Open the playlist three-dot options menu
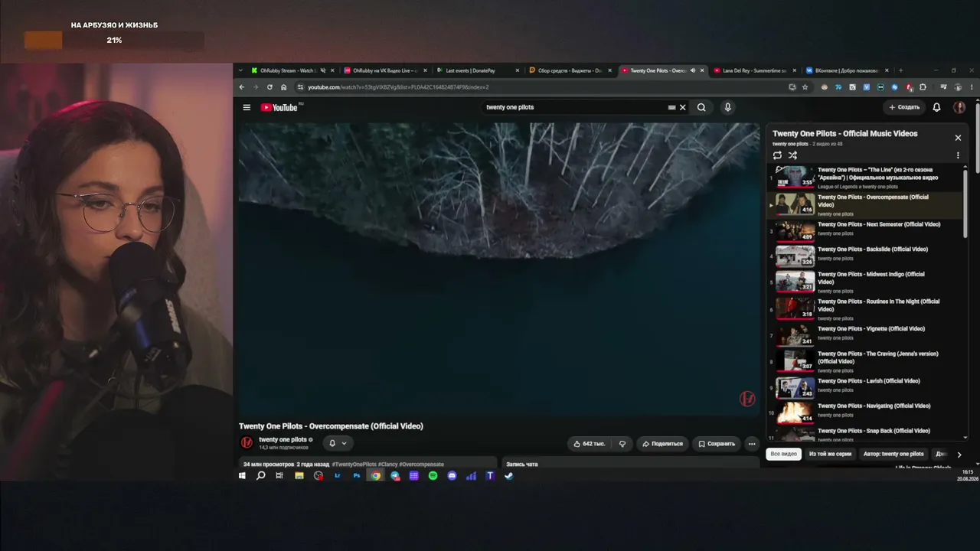 click(x=958, y=155)
